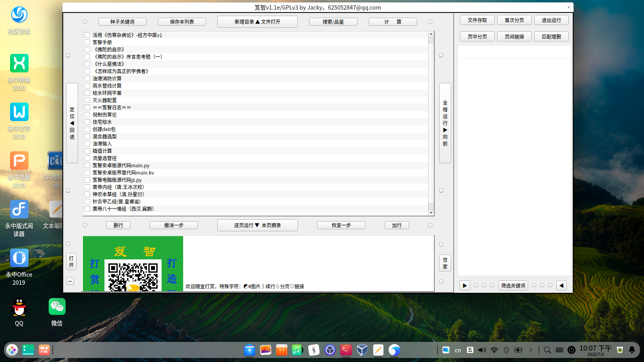Click the search magnifier in the tray
The height and width of the screenshot is (362, 644).
(x=547, y=350)
